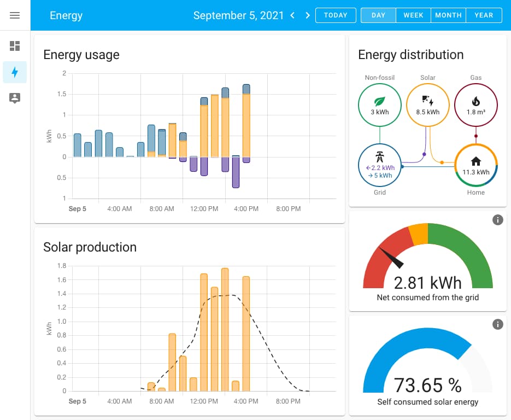Show info for self consumed solar gauge
Viewport: 511px width, 420px height.
point(497,324)
